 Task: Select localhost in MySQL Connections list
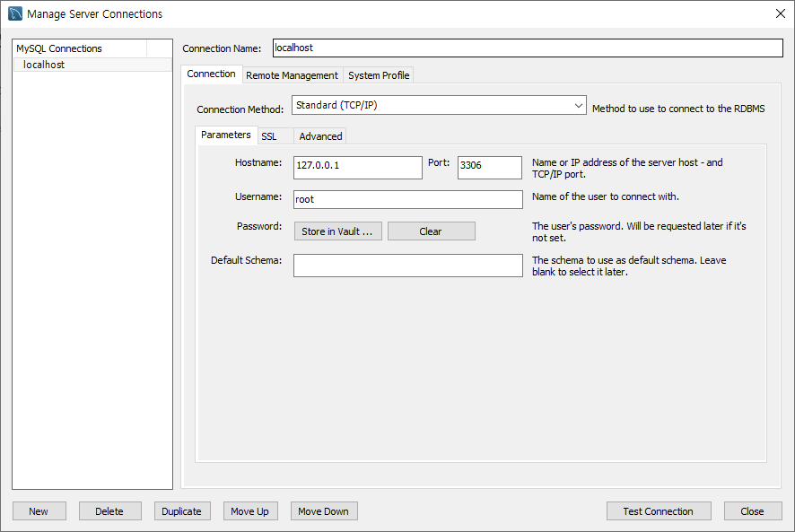point(92,65)
